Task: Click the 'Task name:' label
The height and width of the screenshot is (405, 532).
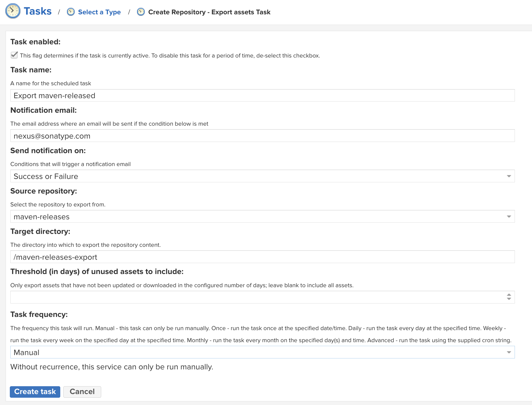Action: pyautogui.click(x=31, y=70)
